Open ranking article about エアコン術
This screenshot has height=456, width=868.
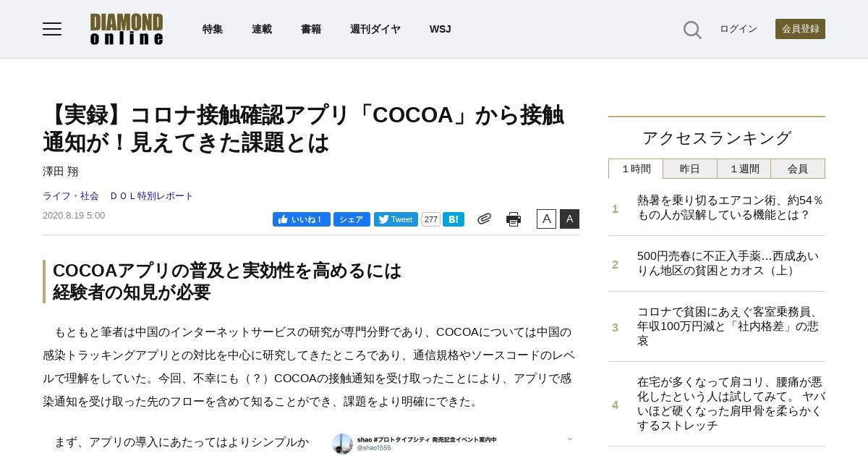(x=731, y=207)
